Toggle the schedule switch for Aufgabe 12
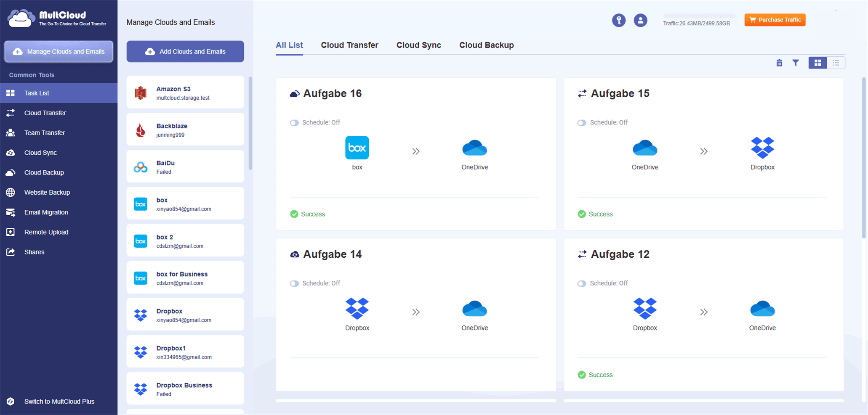The height and width of the screenshot is (415, 868). pos(582,283)
